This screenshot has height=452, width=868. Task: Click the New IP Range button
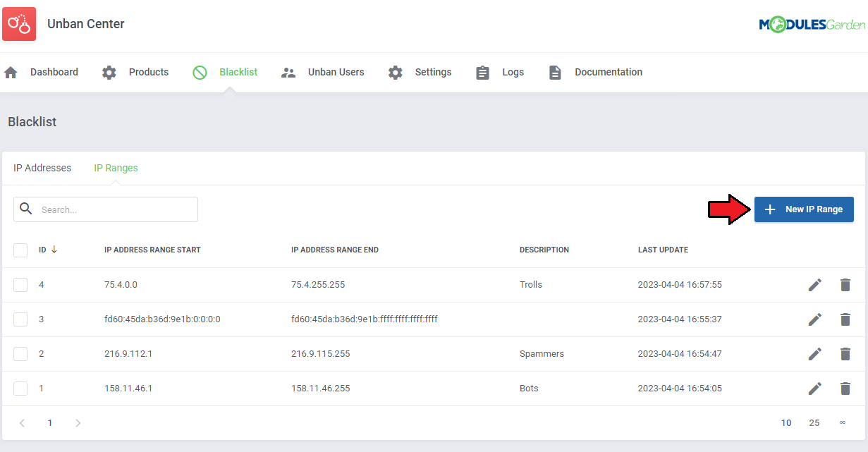[x=804, y=209]
